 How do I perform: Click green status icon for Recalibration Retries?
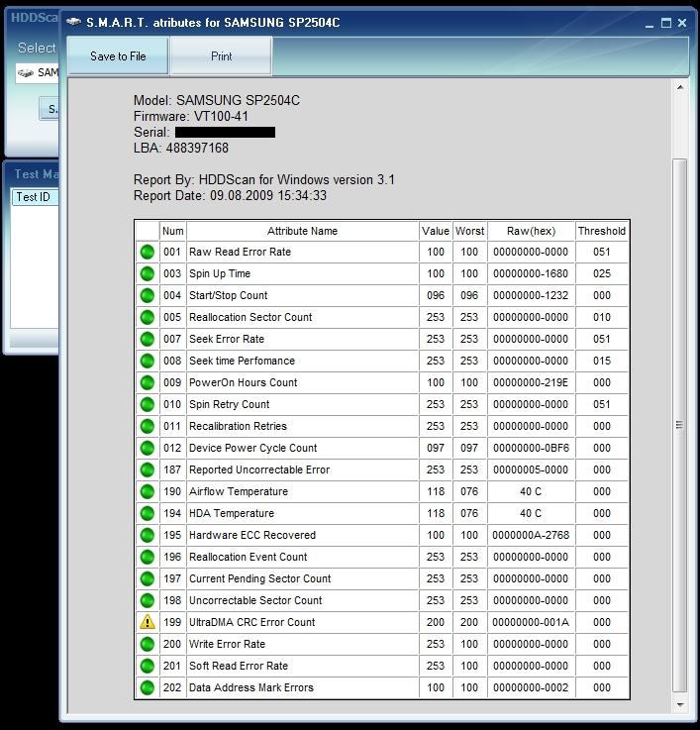tap(148, 427)
